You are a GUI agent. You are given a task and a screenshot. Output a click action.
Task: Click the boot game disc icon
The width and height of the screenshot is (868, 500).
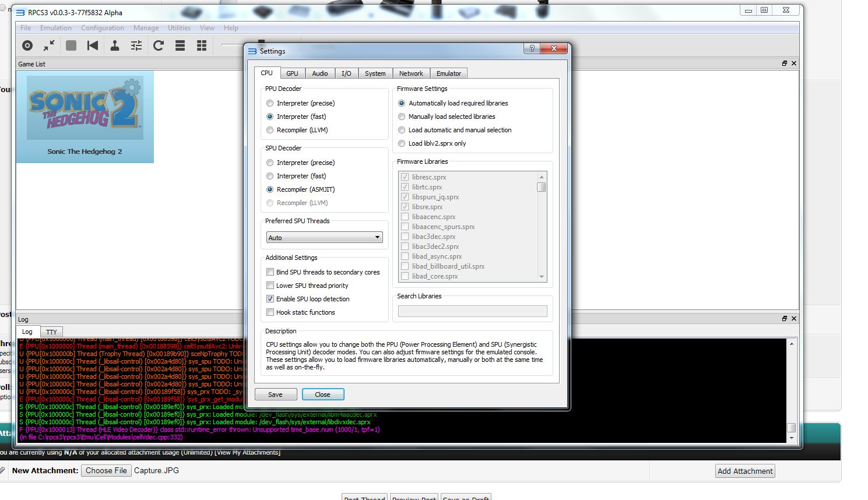tap(27, 45)
